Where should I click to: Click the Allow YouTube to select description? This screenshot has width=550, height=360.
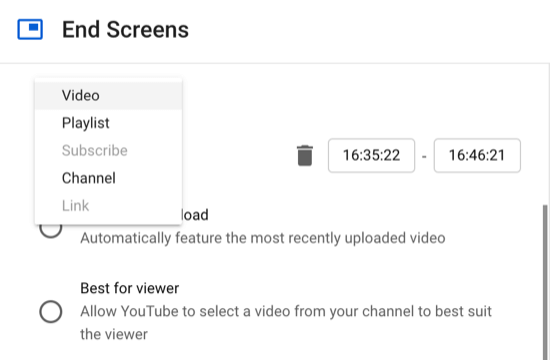pyautogui.click(x=286, y=311)
